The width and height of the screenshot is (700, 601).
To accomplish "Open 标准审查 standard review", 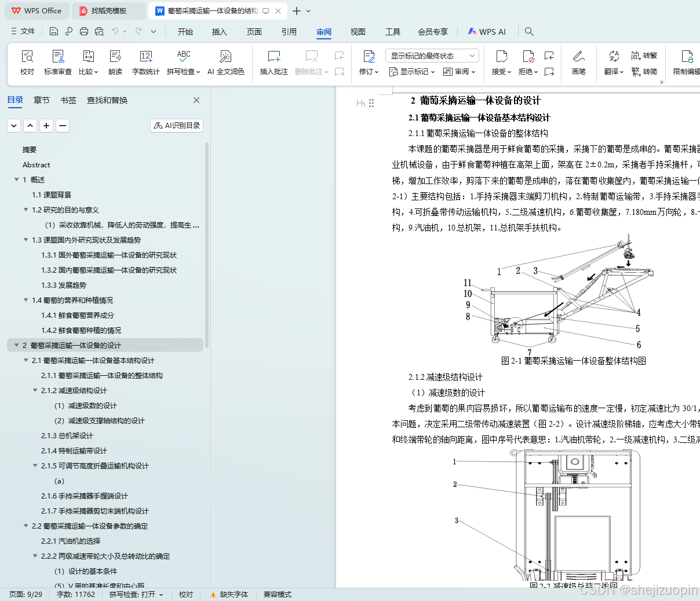I will click(58, 63).
